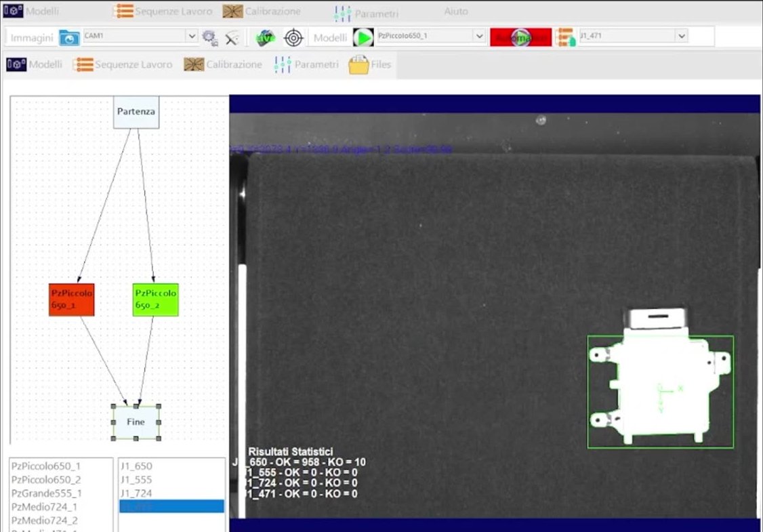Expand the CAM1 camera dropdown

point(192,36)
